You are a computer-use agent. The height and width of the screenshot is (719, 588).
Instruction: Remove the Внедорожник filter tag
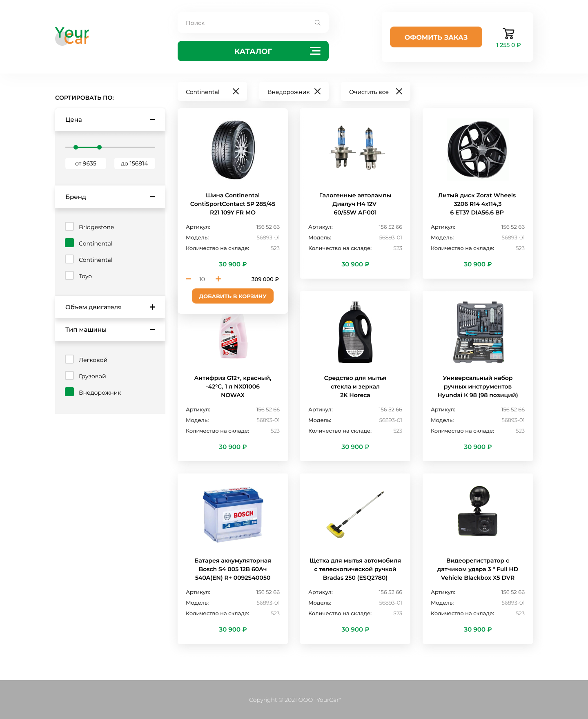point(318,92)
